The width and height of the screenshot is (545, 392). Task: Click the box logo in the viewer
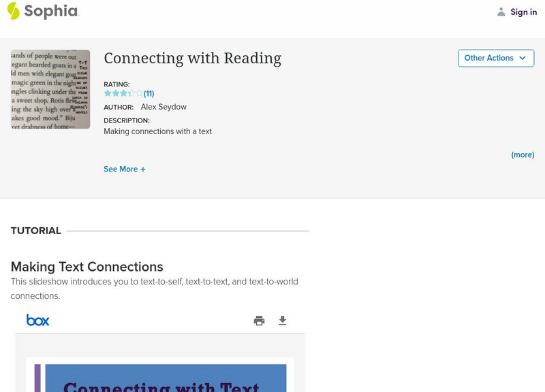pos(37,320)
